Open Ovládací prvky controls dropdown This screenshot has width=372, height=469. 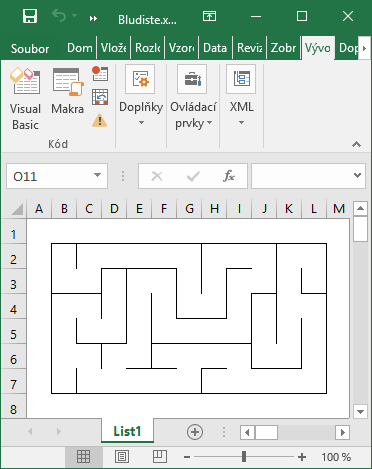[x=193, y=97]
